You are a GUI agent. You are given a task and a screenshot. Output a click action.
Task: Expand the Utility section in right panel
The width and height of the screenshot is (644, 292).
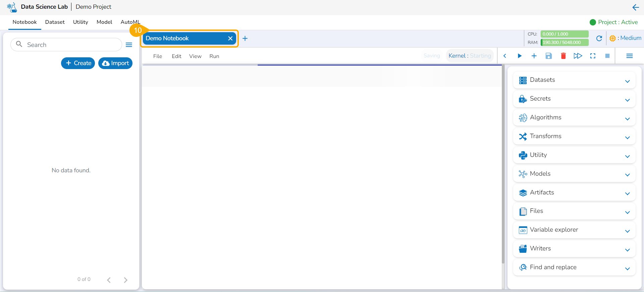628,157
